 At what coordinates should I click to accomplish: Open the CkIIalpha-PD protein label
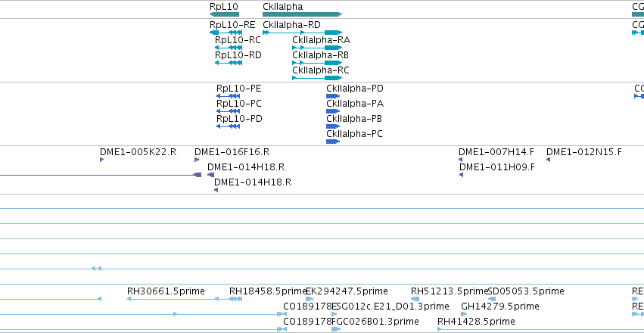pyautogui.click(x=355, y=89)
